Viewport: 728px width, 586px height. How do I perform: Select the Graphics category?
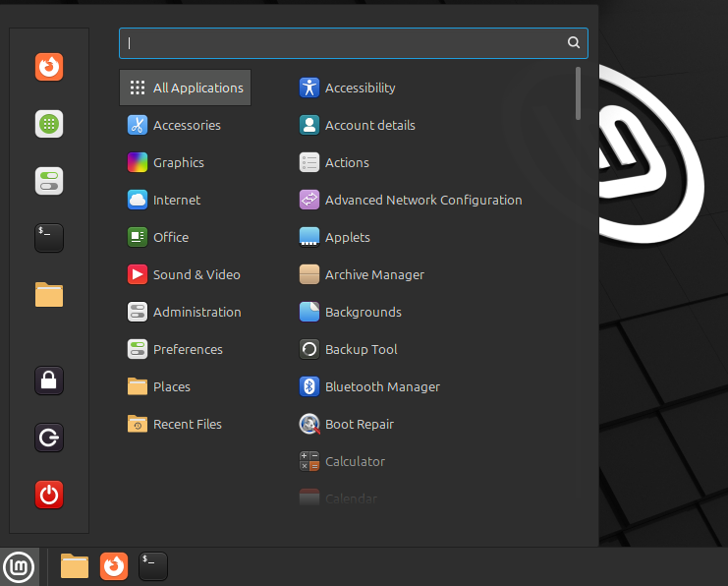click(x=178, y=162)
